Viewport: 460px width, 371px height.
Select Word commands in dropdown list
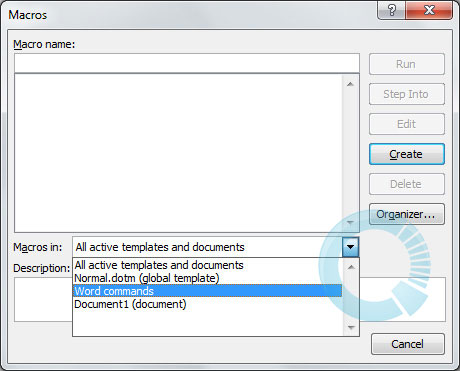click(207, 291)
